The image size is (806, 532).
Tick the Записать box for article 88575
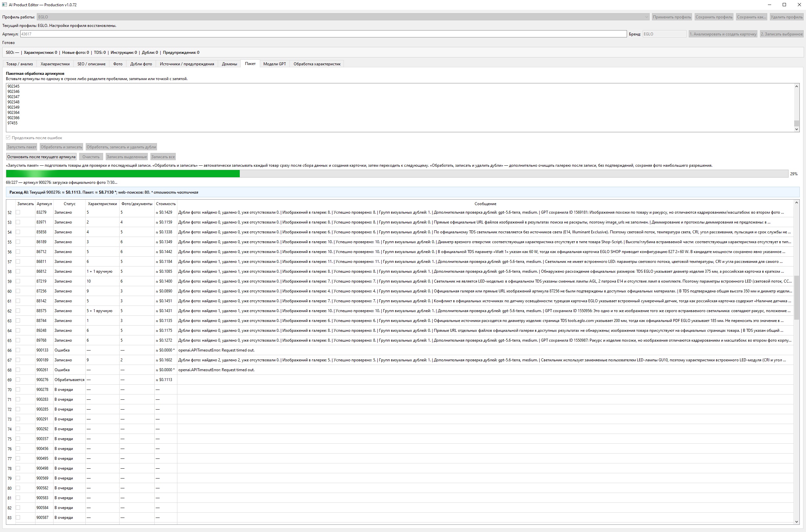click(18, 310)
